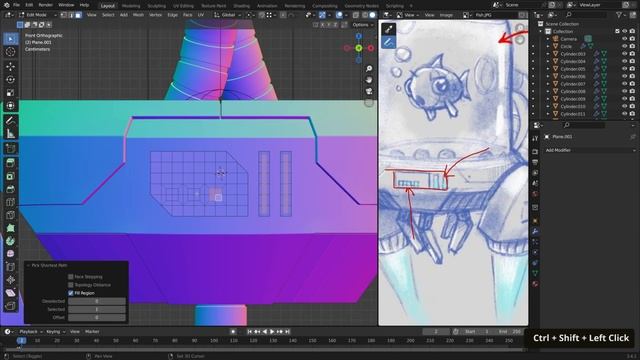Select the Rotate tool
640x360 pixels.
(x=11, y=79)
